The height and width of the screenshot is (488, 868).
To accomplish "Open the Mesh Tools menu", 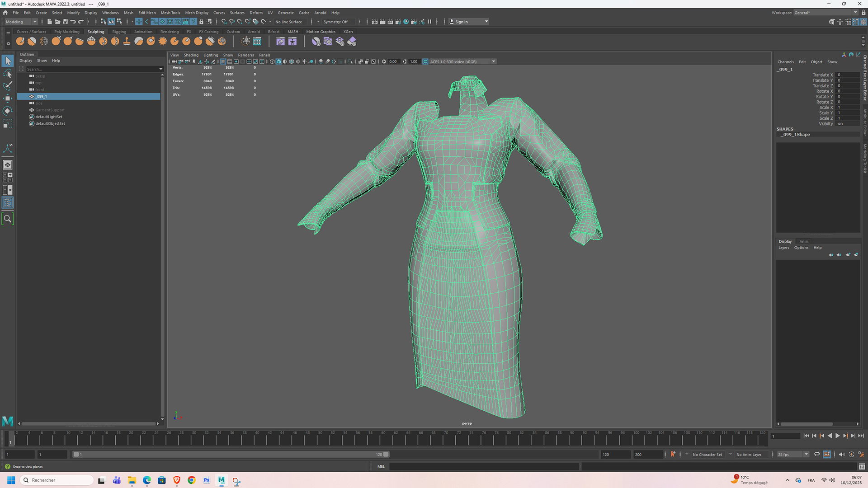I will tap(170, 13).
